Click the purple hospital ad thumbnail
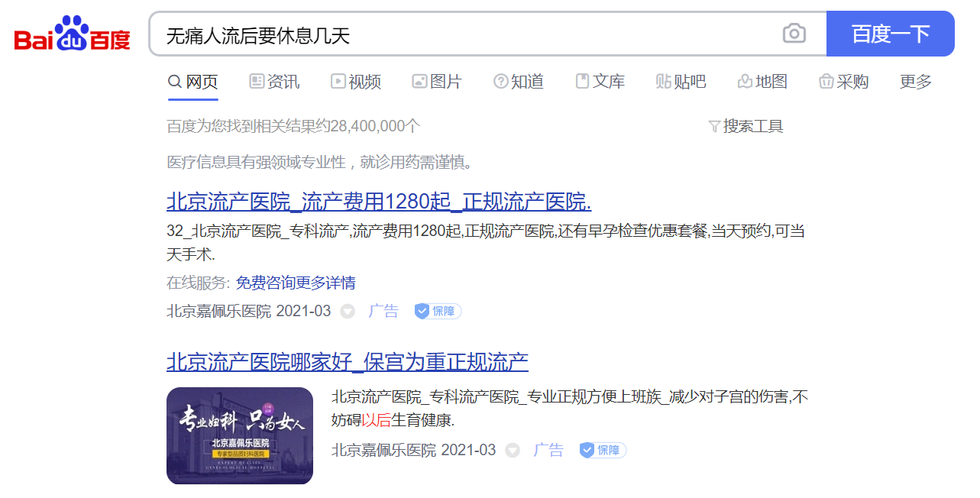 tap(240, 435)
